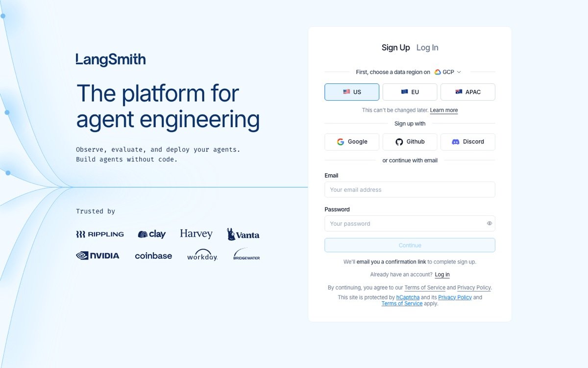Toggle password visibility eye icon
This screenshot has width=588, height=368.
(490, 223)
